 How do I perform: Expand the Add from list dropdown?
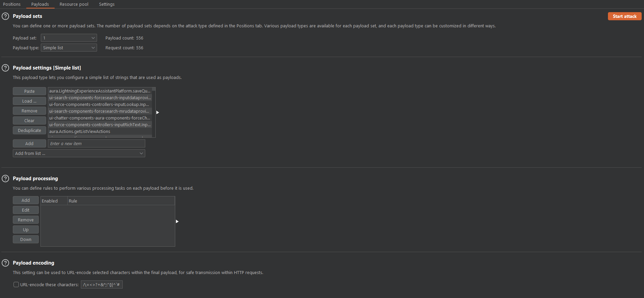(x=79, y=154)
